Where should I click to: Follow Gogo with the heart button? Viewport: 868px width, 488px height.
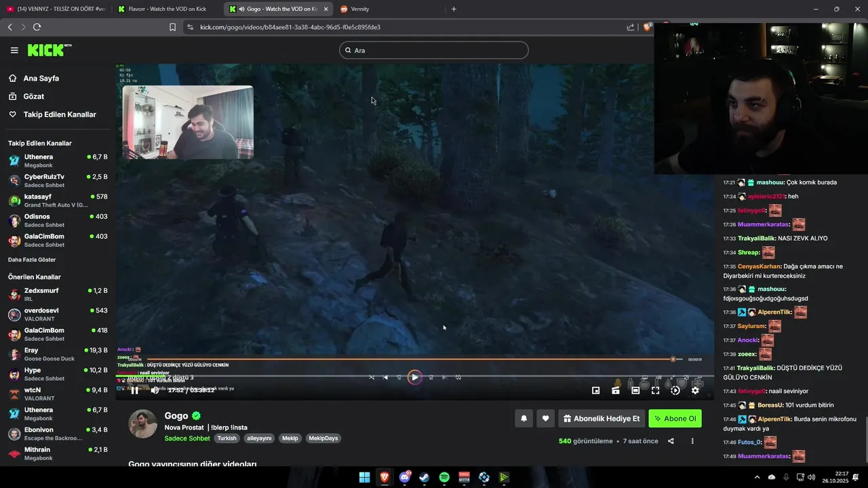click(545, 418)
